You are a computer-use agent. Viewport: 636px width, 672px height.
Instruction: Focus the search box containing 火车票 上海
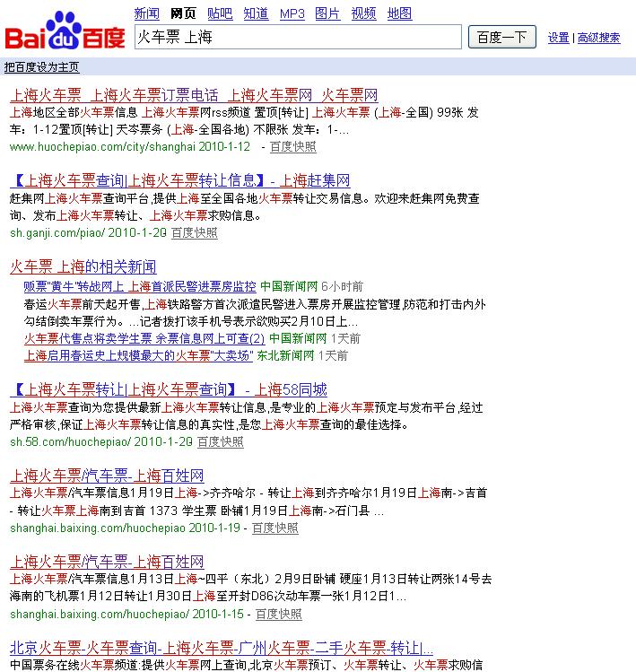coord(298,37)
